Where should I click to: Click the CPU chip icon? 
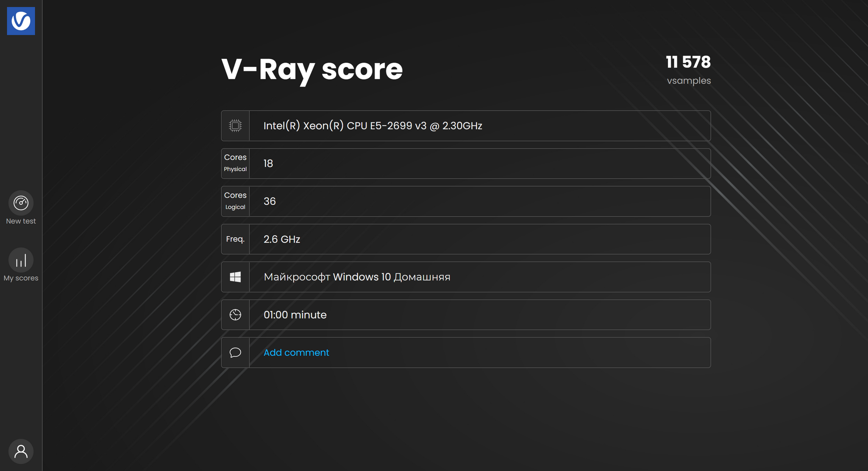pyautogui.click(x=235, y=126)
